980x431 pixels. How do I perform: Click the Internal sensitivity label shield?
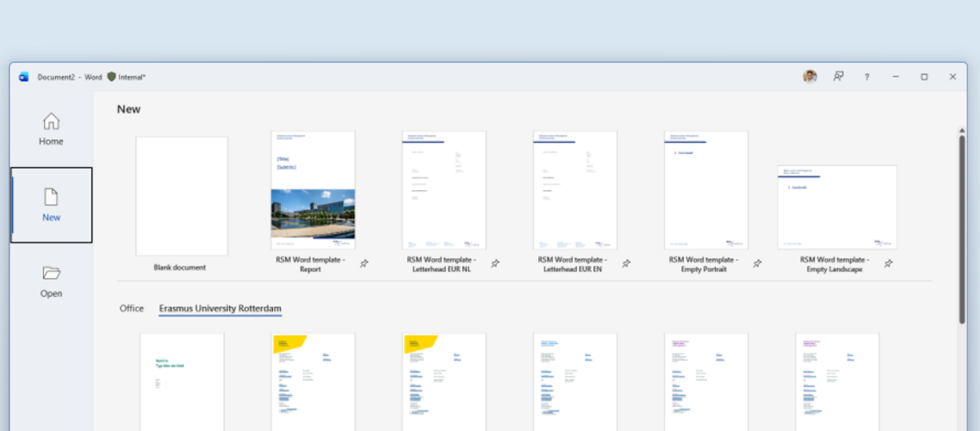click(x=112, y=77)
